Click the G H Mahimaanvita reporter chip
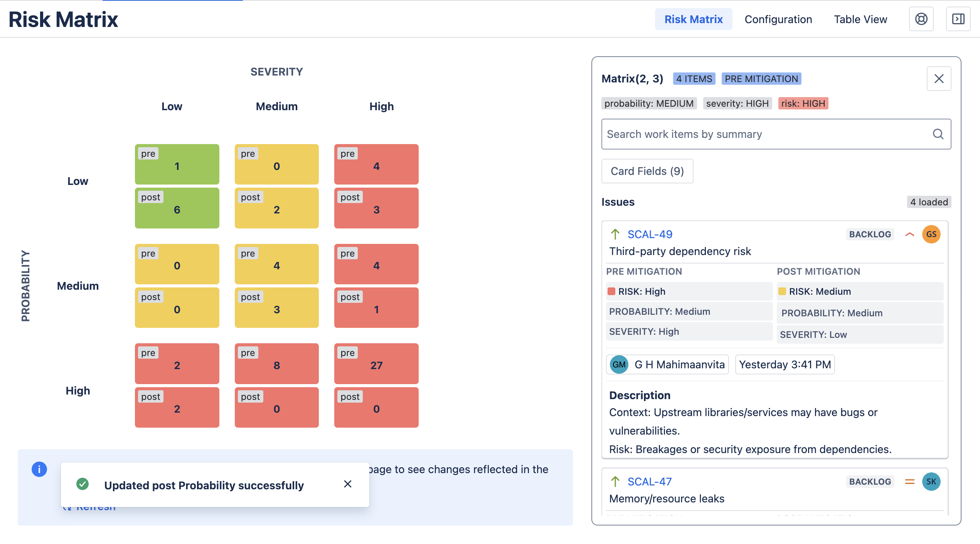The width and height of the screenshot is (980, 544). coord(667,364)
